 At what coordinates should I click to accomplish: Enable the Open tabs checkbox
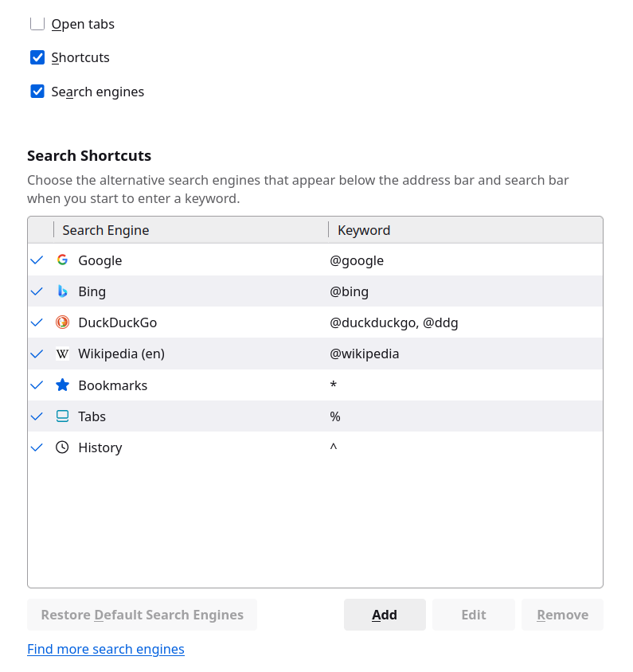[x=37, y=24]
